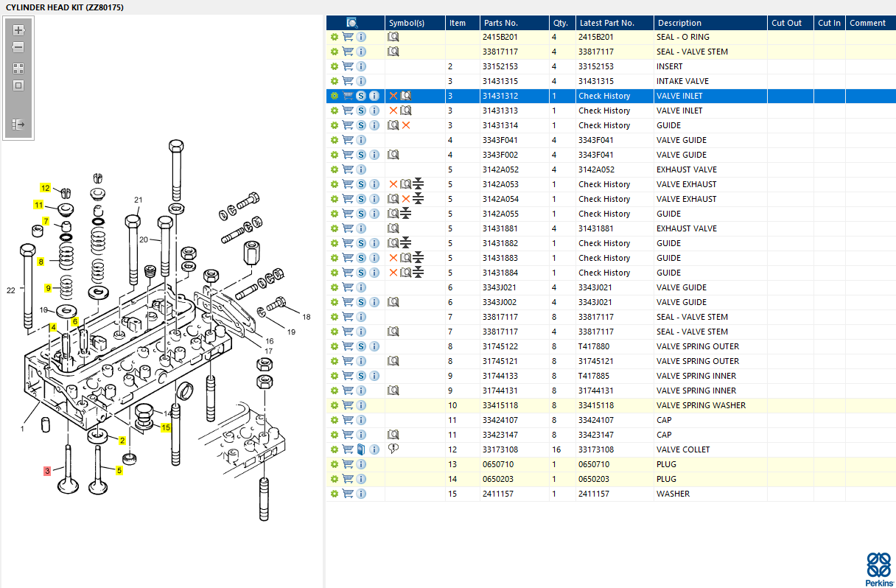Screen dimensions: 896x588
Task: Click the four-squares grid view icon
Action: click(18, 68)
